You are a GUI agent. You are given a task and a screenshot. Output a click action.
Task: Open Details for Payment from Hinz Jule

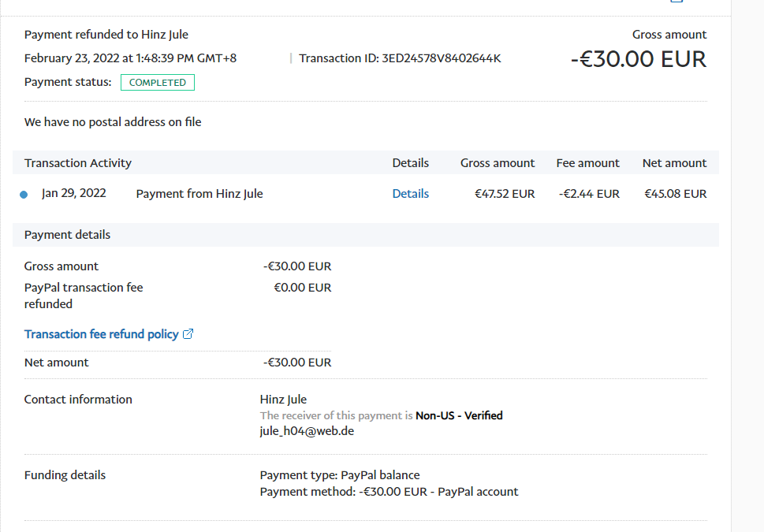(410, 194)
